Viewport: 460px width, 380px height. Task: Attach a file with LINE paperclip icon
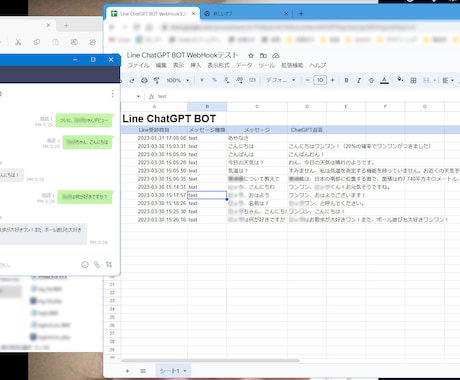97,265
